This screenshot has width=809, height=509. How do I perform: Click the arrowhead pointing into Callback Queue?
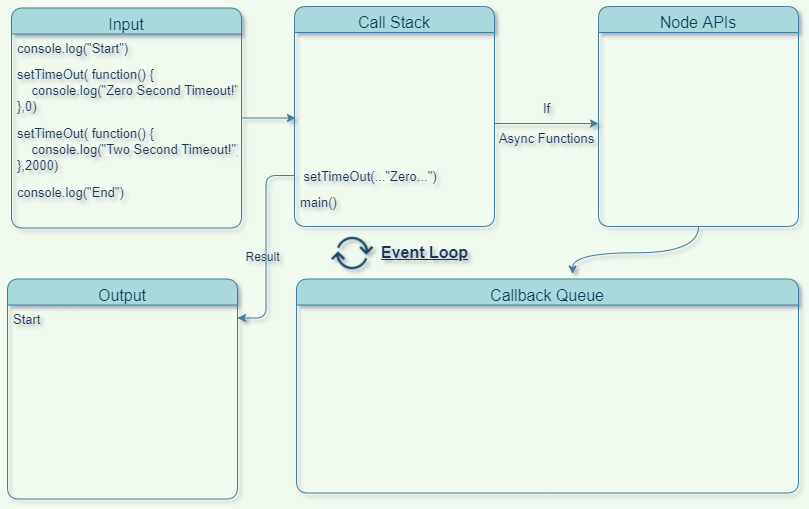pyautogui.click(x=573, y=269)
